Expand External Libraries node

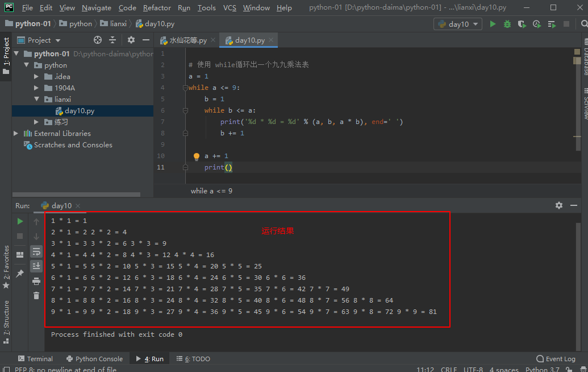16,133
